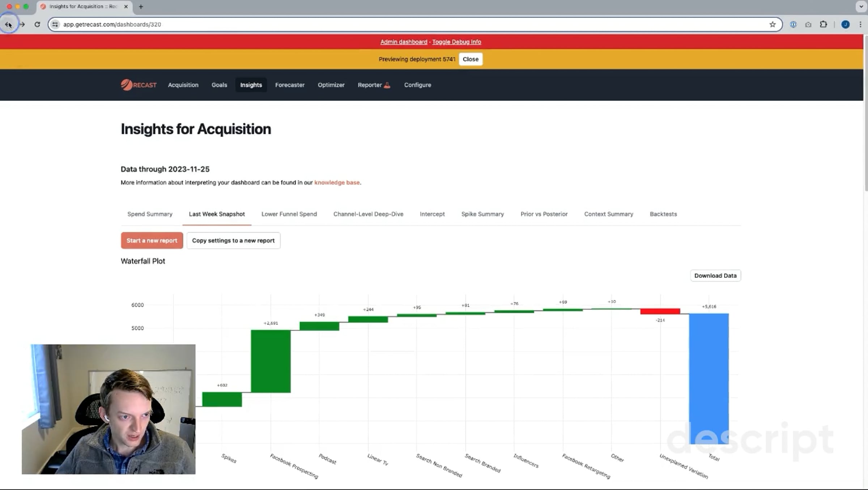Switch to Channel-Level Deep-Dive tab

(368, 214)
